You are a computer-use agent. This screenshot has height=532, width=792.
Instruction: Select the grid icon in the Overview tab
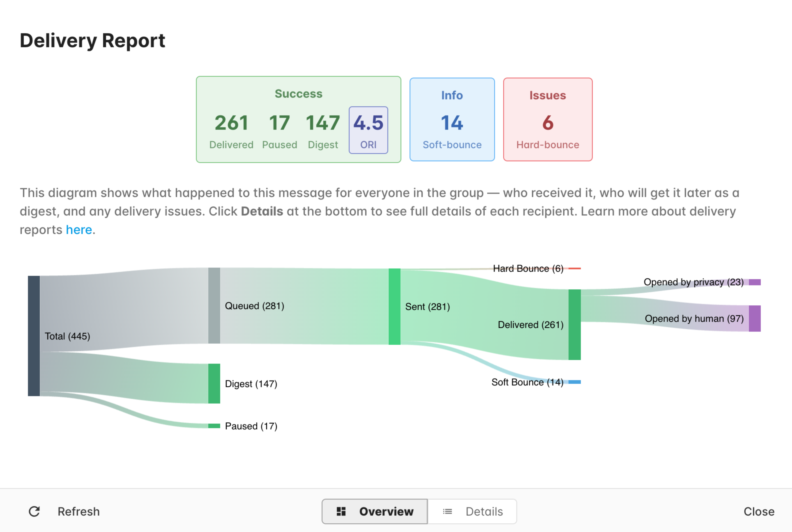tap(341, 511)
